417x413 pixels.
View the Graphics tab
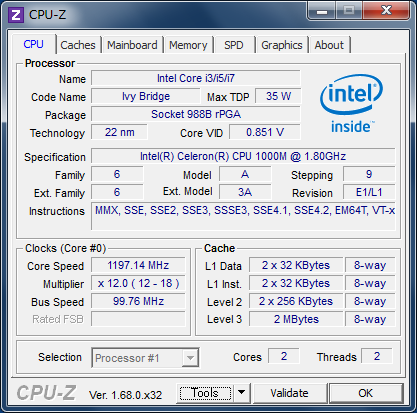[x=282, y=45]
